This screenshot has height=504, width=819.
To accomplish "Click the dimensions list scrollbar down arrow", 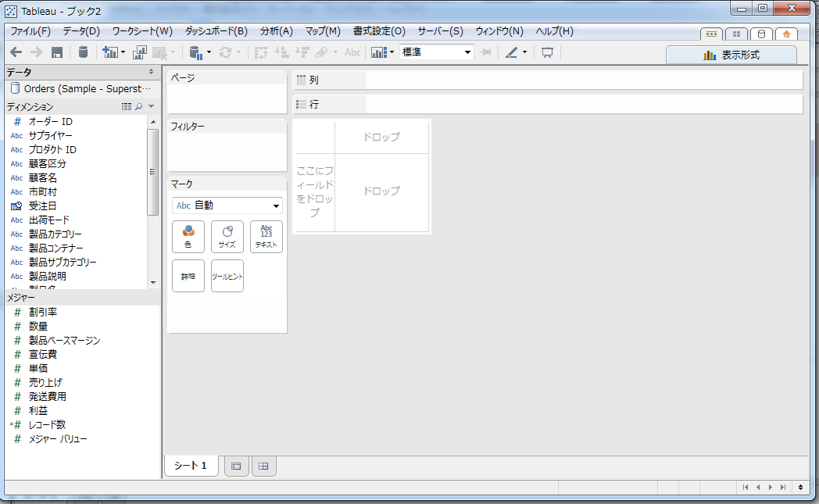I will click(153, 283).
